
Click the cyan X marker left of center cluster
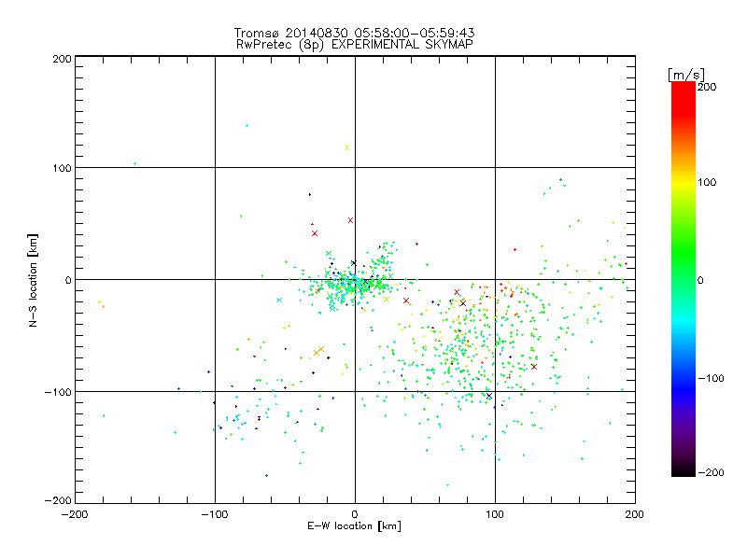279,300
